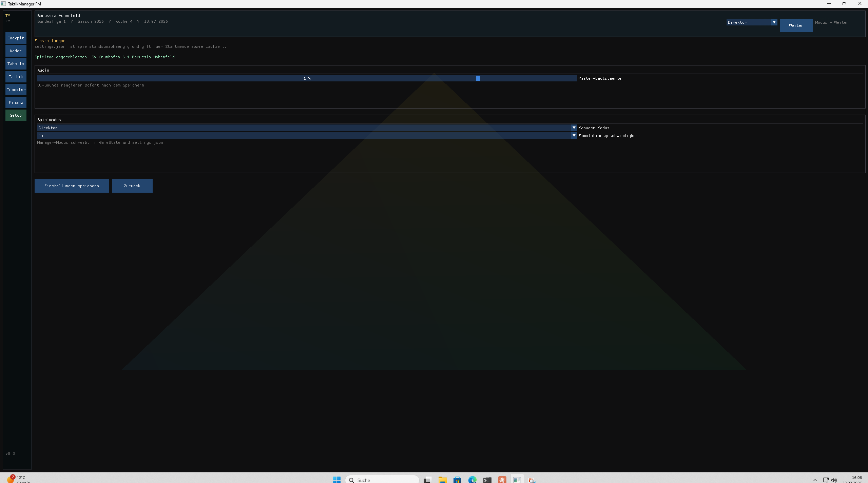Click the Weiter button
This screenshot has width=868, height=483.
coord(795,25)
